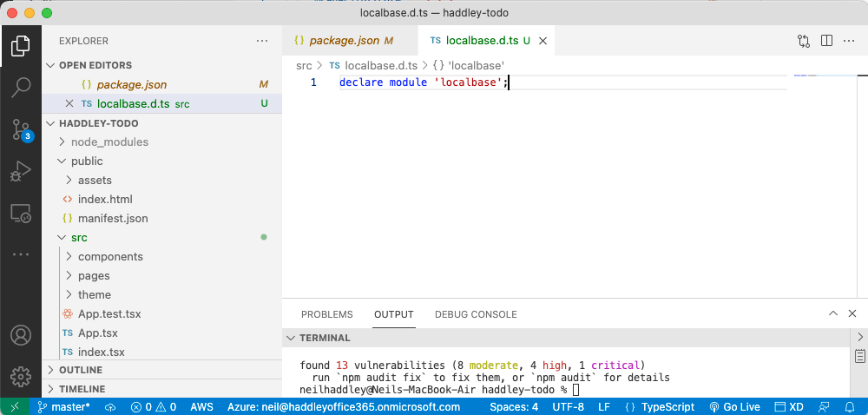Toggle the panel maximize chevron

point(833,314)
